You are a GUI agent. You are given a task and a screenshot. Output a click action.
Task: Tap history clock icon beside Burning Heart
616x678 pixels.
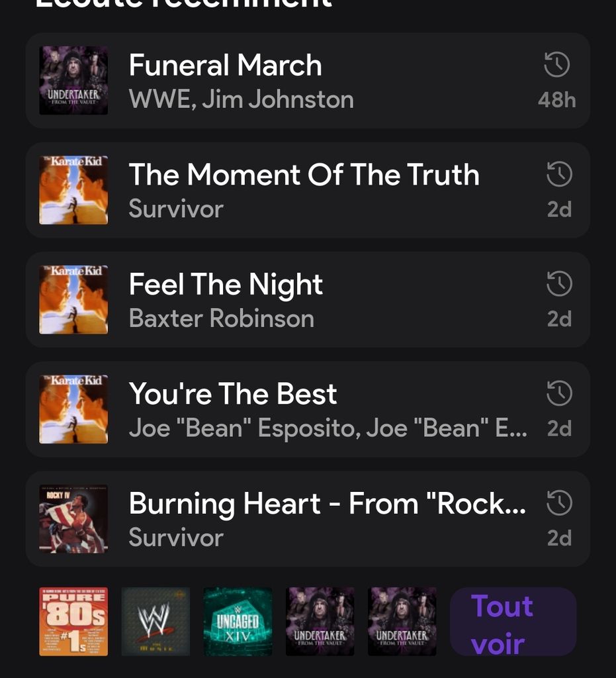559,503
